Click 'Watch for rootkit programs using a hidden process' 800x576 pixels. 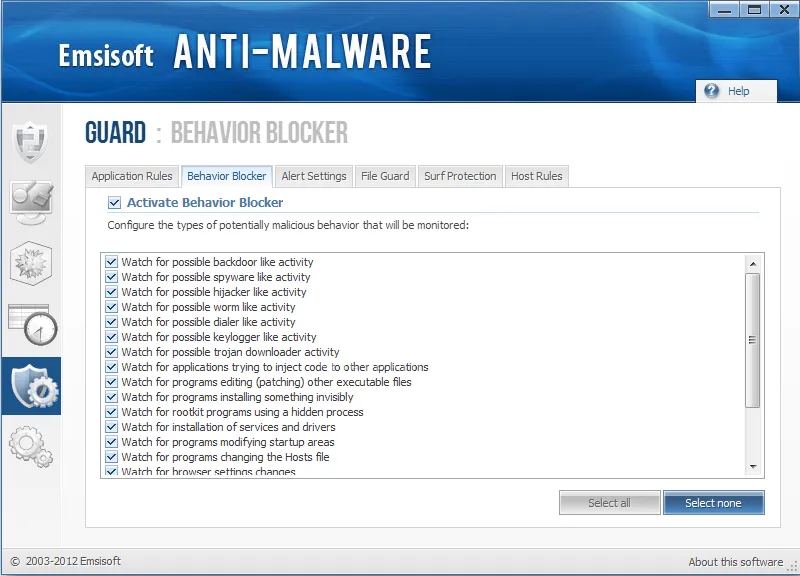click(242, 412)
